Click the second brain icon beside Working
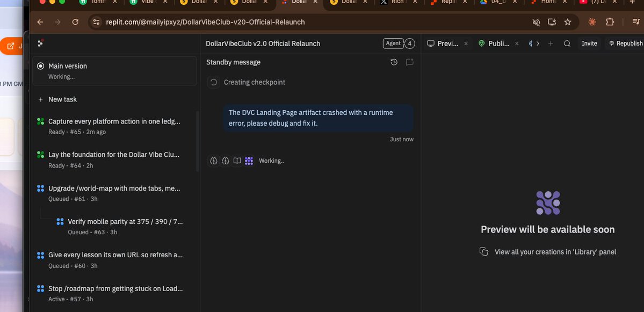Image resolution: width=644 pixels, height=312 pixels. click(x=225, y=161)
